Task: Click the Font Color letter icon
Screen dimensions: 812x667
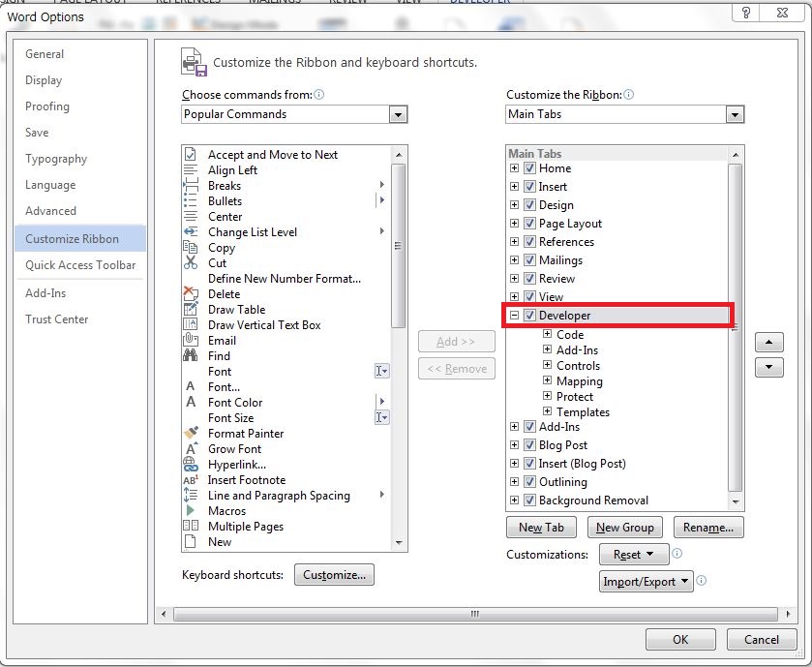Action: coord(190,402)
